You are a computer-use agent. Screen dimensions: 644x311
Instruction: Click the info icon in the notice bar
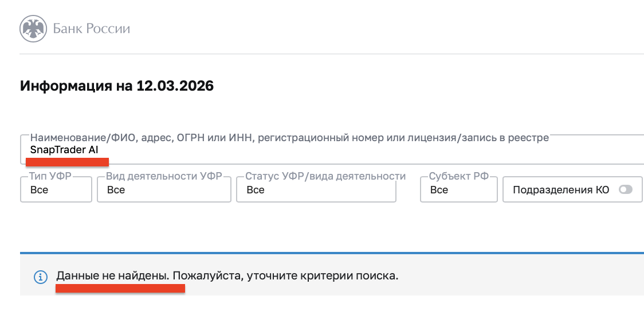click(x=40, y=277)
